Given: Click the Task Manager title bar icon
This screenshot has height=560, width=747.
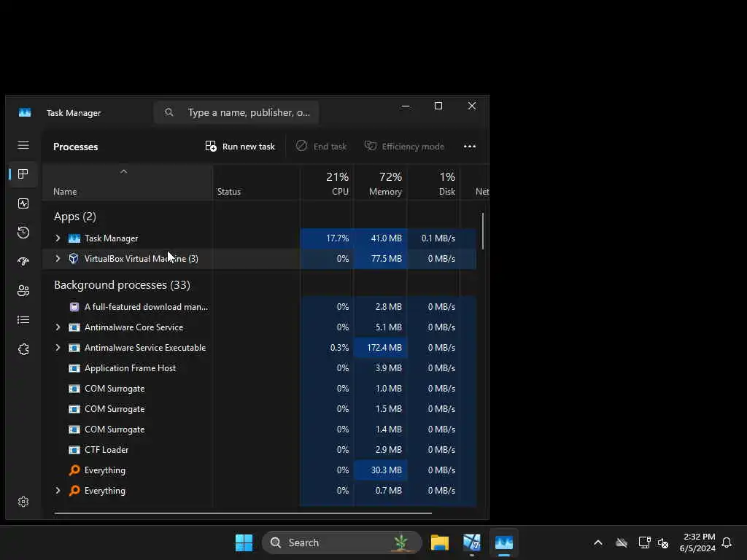Looking at the screenshot, I should click(x=25, y=112).
